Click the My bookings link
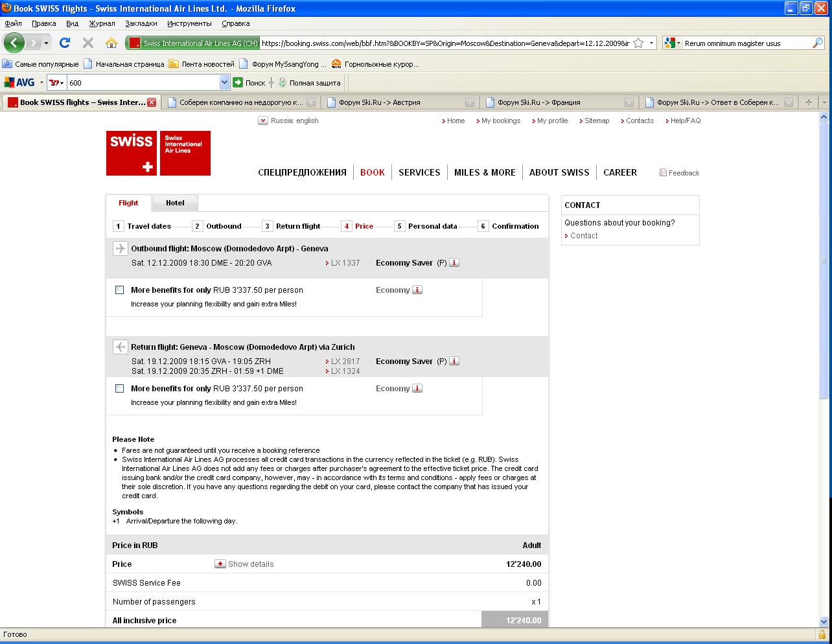This screenshot has height=644, width=832. [x=501, y=121]
